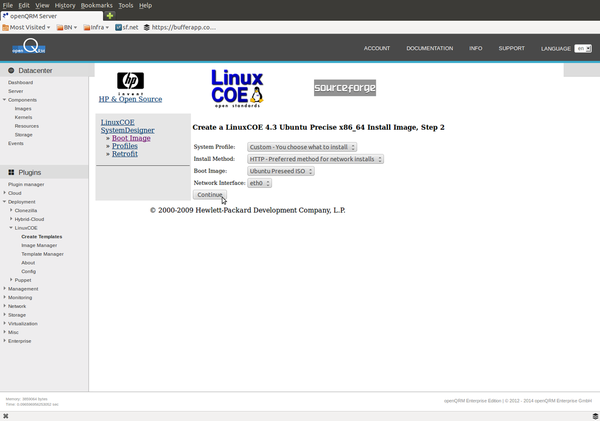The height and width of the screenshot is (421, 600).
Task: Open the bufferapp bookmark
Action: tap(180, 27)
